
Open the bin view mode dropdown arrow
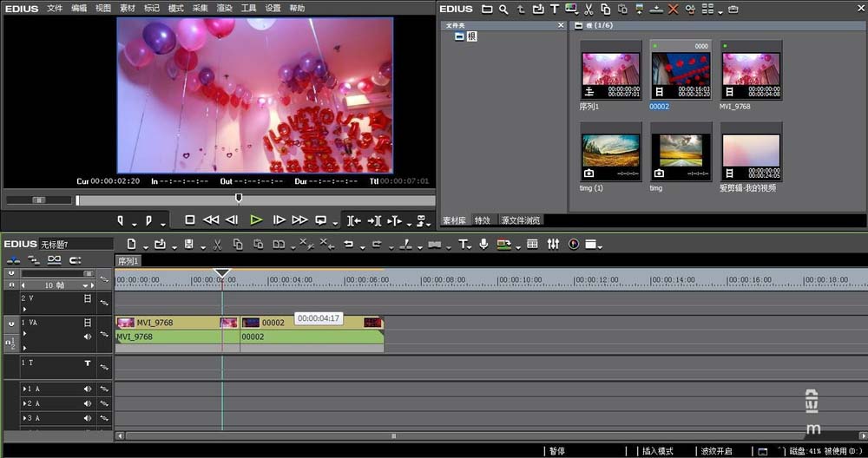pyautogui.click(x=720, y=11)
